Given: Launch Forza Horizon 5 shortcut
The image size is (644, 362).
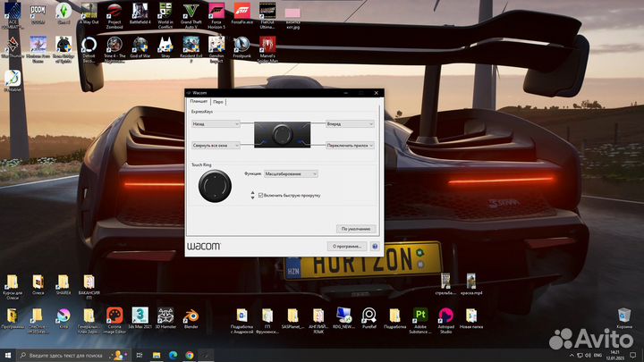Looking at the screenshot, I should click(x=216, y=16).
